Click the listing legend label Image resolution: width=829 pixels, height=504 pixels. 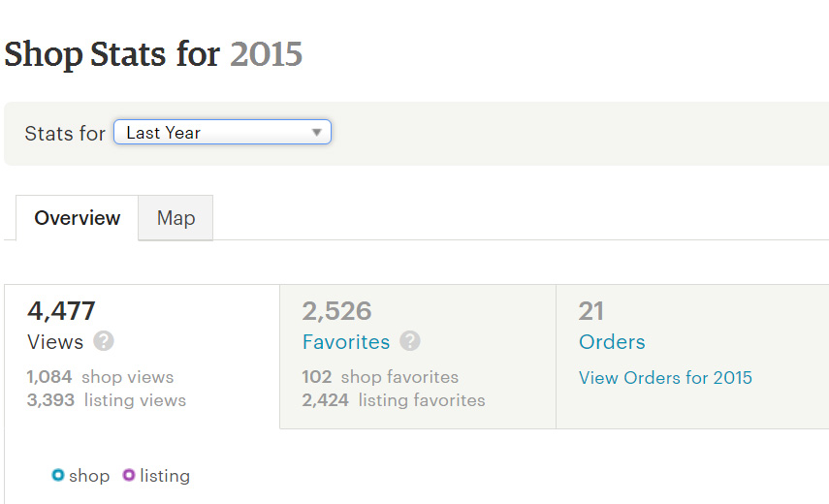click(x=165, y=476)
